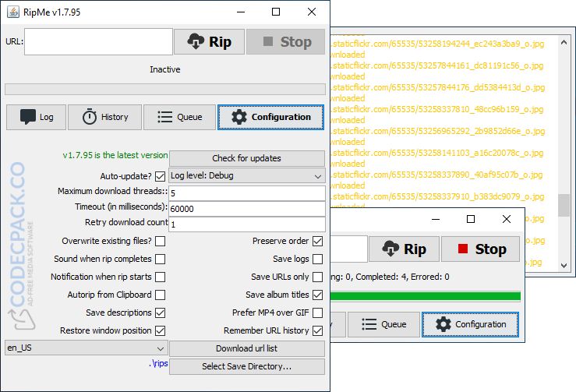Enable Notification when rip starts
This screenshot has height=392, width=576.
pos(160,277)
